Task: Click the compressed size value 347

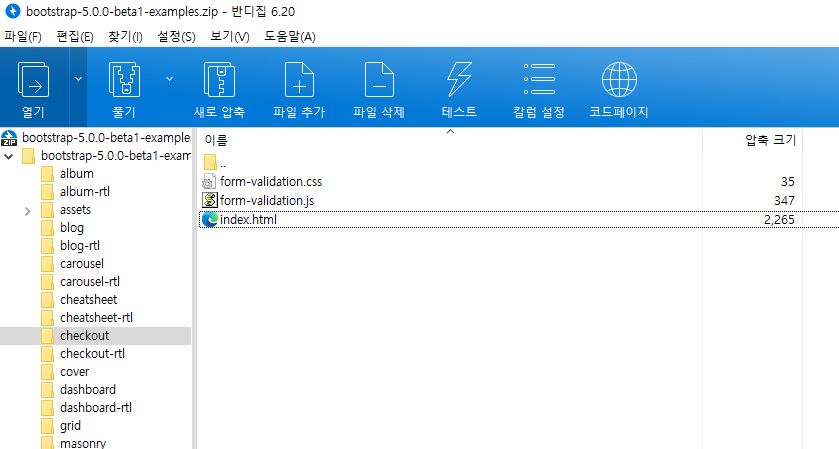Action: (784, 200)
